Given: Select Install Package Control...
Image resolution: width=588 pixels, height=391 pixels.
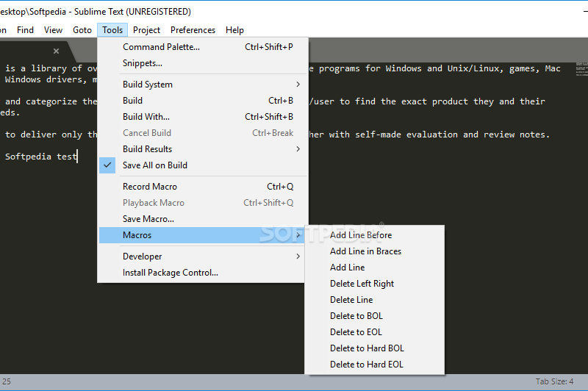Looking at the screenshot, I should pyautogui.click(x=203, y=273).
